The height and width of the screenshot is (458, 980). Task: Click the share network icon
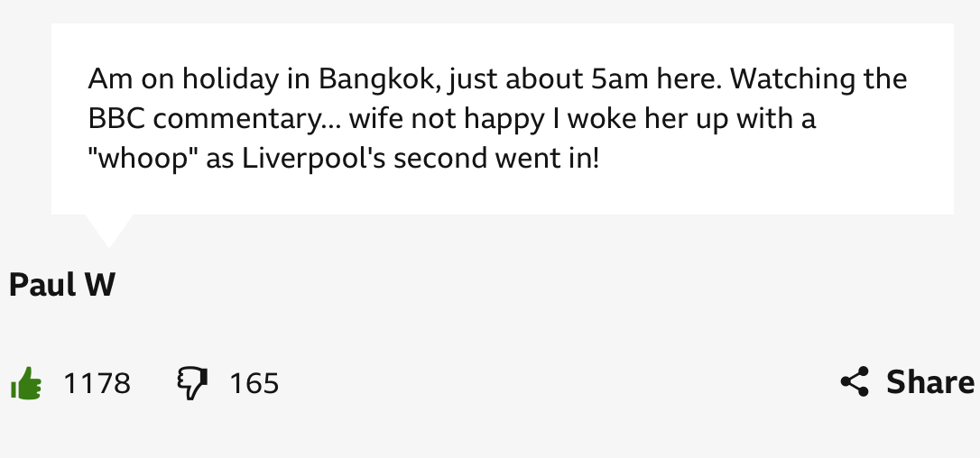[x=855, y=381]
